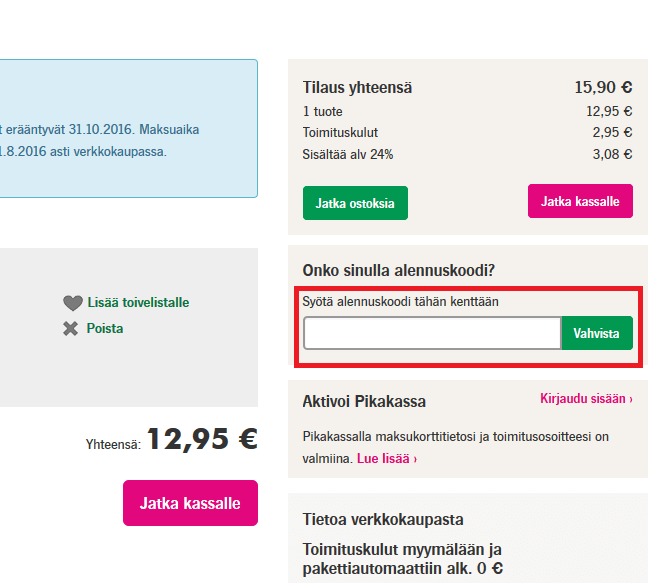Click Toimituskulut myymälään ja pakettiautomaattiin heading
This screenshot has height=583, width=653.
click(x=402, y=559)
